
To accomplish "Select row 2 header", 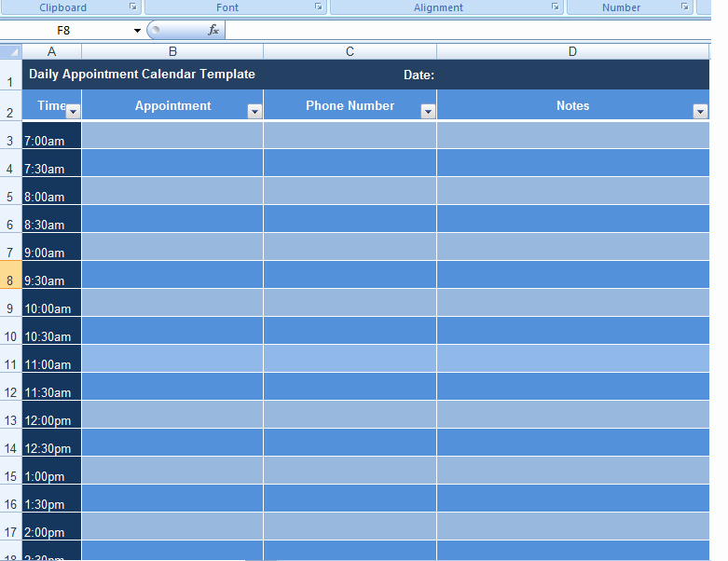I will (x=10, y=105).
